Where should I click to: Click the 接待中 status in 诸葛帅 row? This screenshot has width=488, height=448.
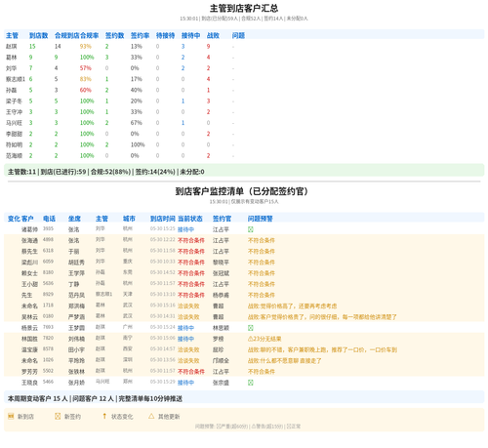click(185, 229)
